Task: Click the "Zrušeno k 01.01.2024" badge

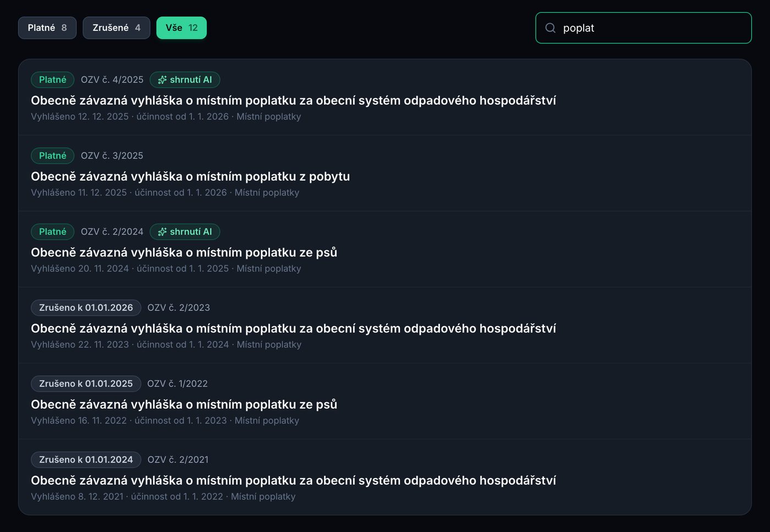Action: 86,459
